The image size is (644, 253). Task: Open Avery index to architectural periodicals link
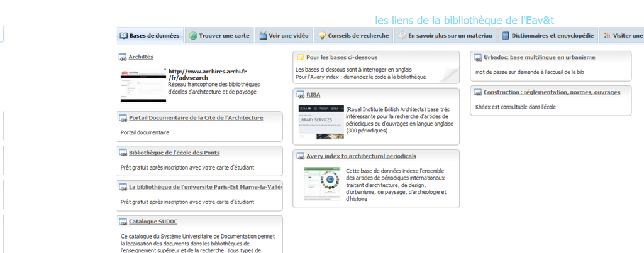coord(362,157)
